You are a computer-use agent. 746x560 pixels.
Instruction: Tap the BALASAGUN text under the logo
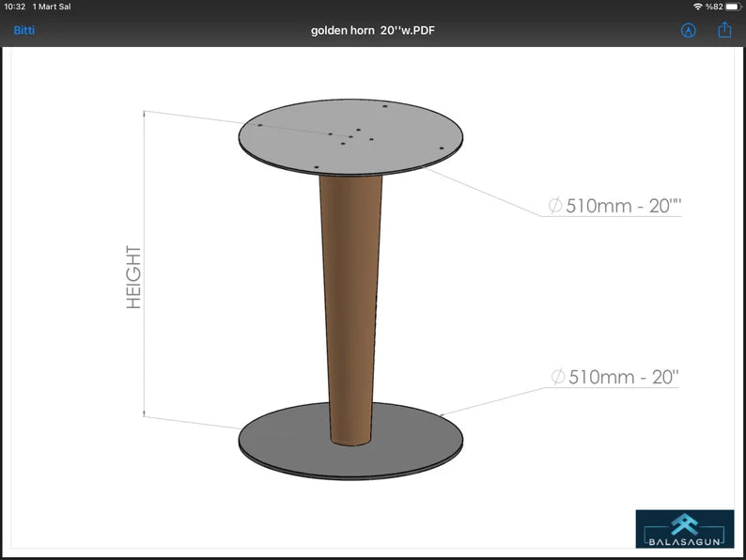(x=684, y=541)
